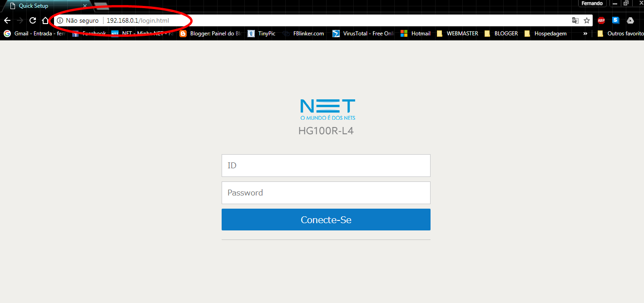Restore the browser window size
The width and height of the screenshot is (644, 303).
click(626, 3)
